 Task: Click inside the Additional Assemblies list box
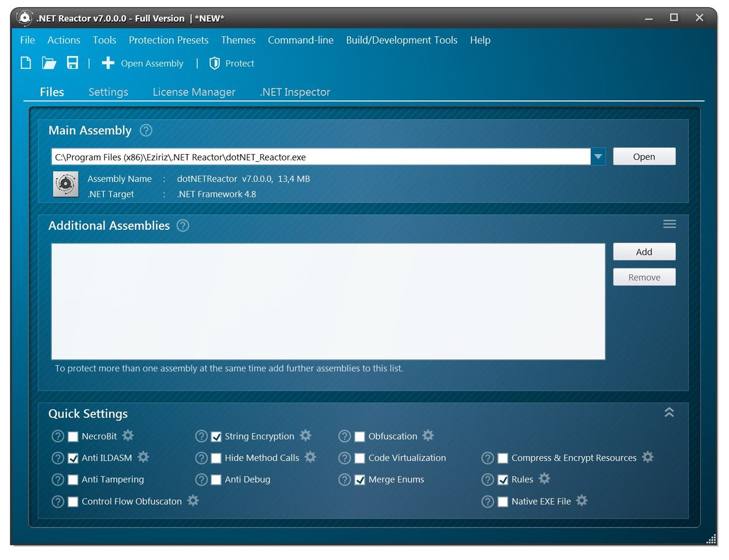click(328, 301)
